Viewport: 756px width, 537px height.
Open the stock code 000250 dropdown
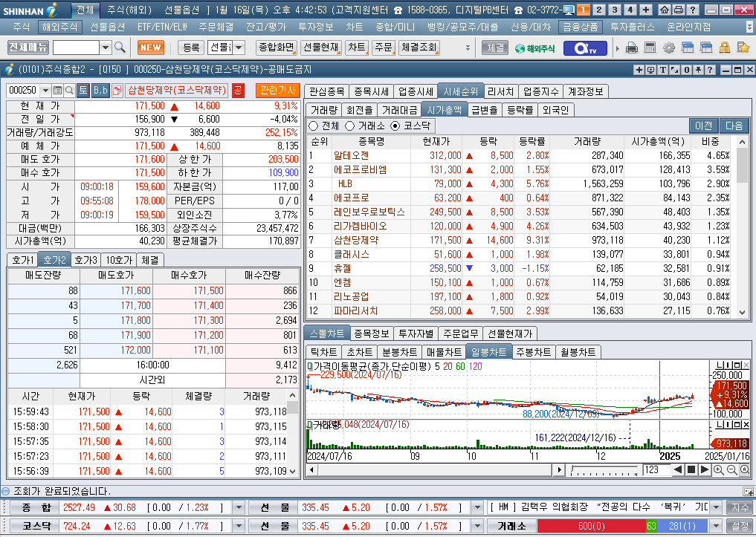45,90
